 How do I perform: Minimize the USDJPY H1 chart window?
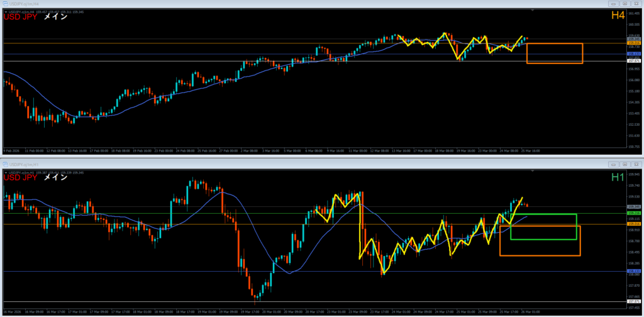pyautogui.click(x=613, y=164)
